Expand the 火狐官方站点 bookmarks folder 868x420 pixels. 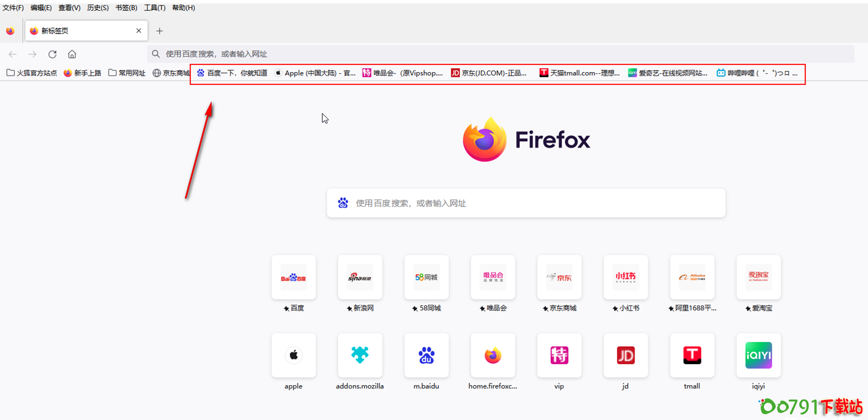click(x=32, y=73)
